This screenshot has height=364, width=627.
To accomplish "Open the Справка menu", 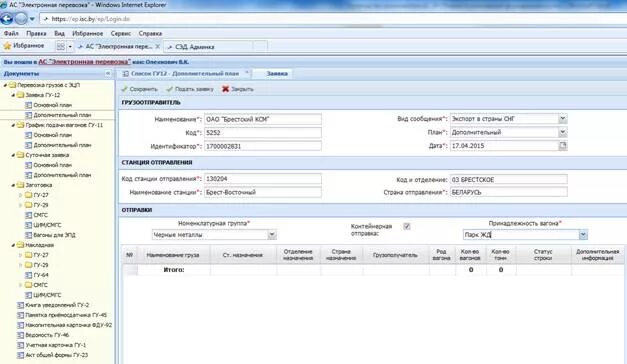I will tap(150, 34).
